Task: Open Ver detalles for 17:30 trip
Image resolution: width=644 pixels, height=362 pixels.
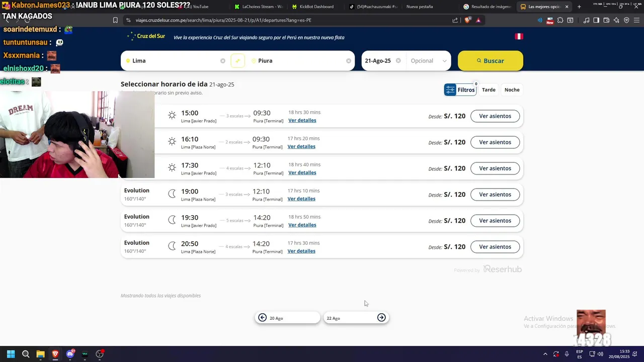Action: tap(302, 173)
